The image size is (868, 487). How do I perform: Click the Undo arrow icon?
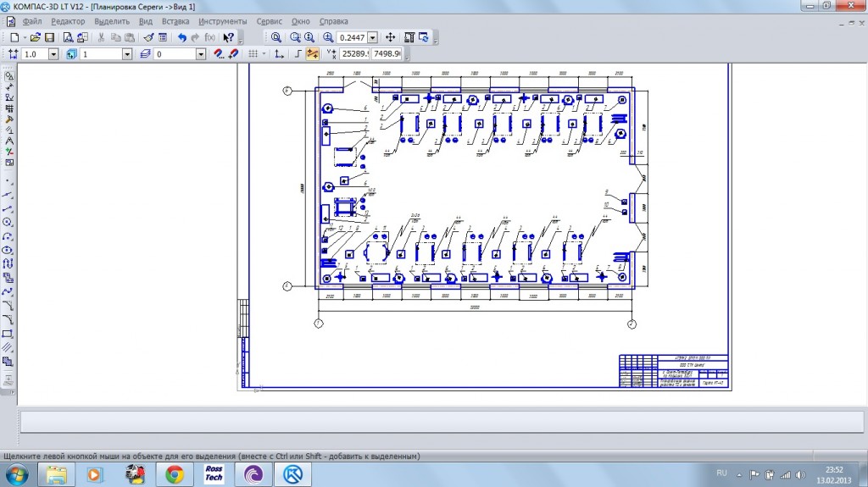point(181,37)
